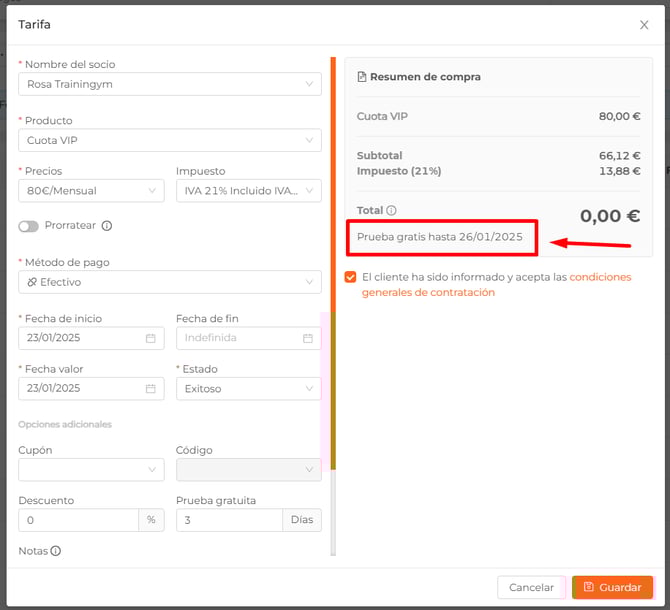The image size is (670, 610).
Task: Click the Total info icon
Action: [391, 211]
